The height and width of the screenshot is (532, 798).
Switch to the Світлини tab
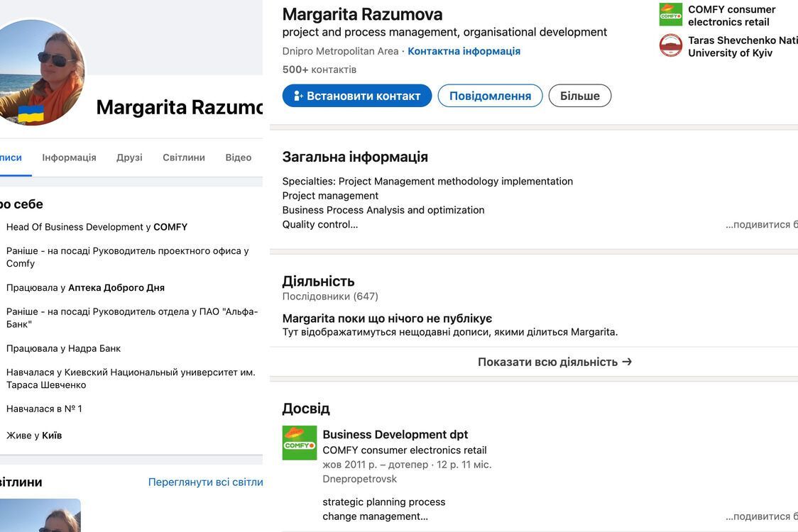coord(184,157)
